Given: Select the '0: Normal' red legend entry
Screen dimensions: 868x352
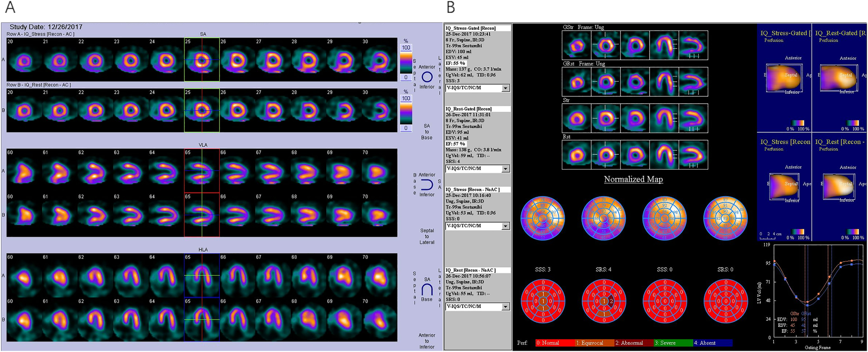Looking at the screenshot, I should [555, 343].
